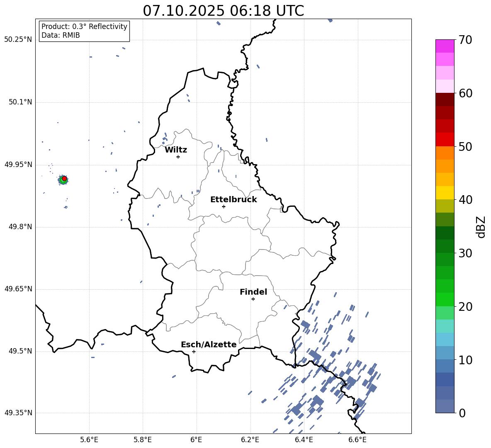Click the 49.65°N latitude label

point(18,289)
